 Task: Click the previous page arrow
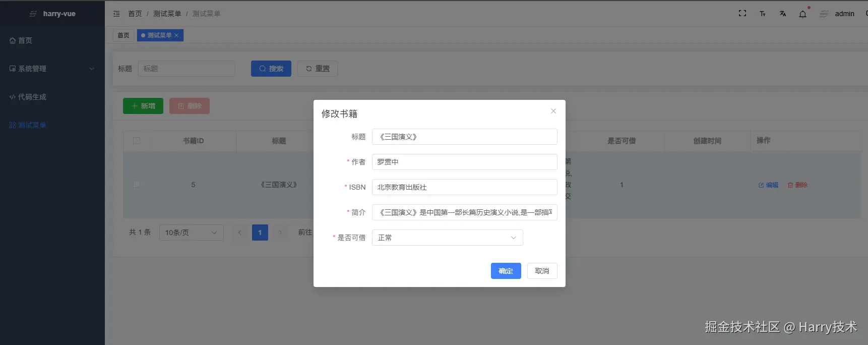pyautogui.click(x=240, y=233)
